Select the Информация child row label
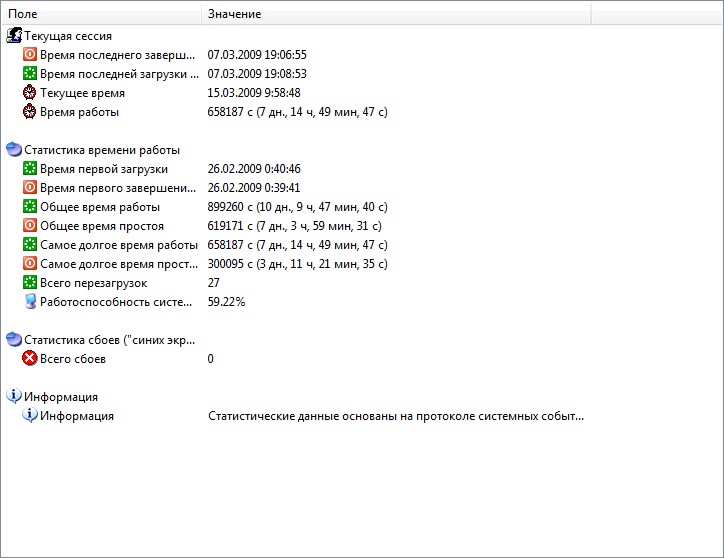Screen dimensions: 724x558 pyautogui.click(x=77, y=416)
